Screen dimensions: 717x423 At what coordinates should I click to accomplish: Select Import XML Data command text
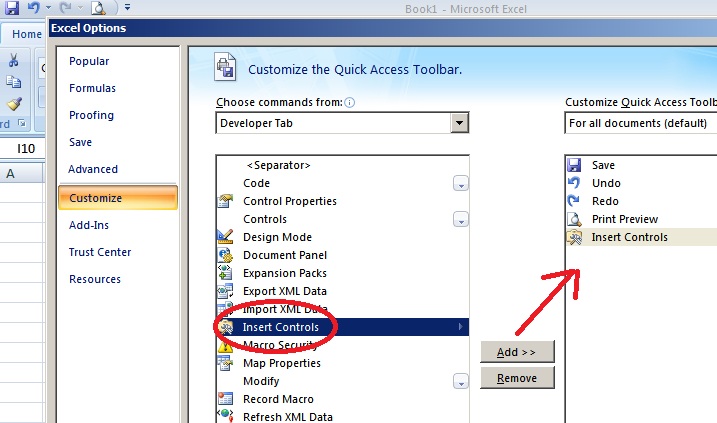[285, 309]
